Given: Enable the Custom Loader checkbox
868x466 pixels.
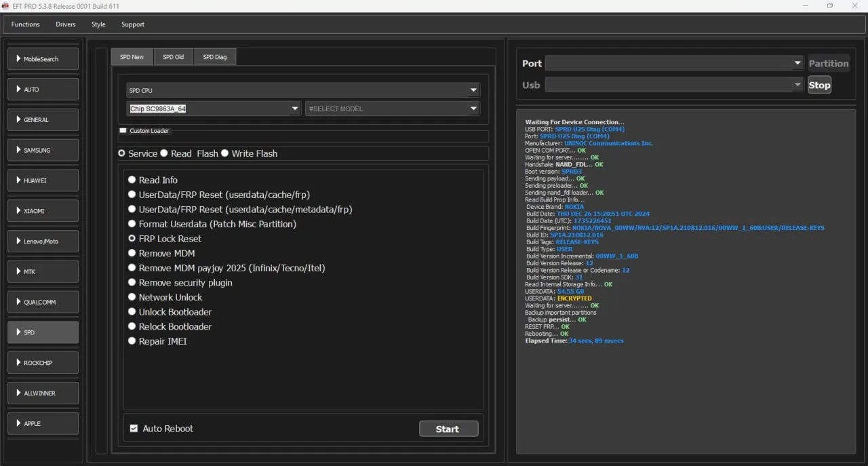Looking at the screenshot, I should (x=123, y=130).
